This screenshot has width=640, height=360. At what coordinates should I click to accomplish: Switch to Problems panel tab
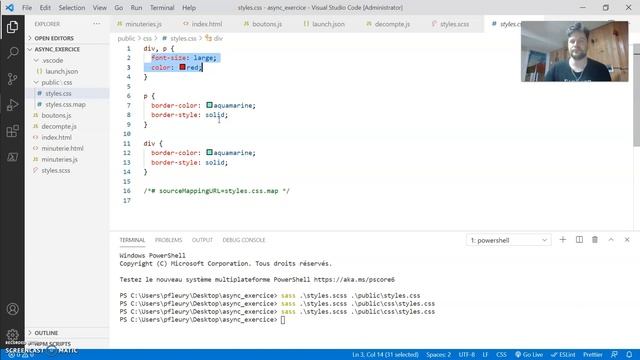click(x=168, y=240)
